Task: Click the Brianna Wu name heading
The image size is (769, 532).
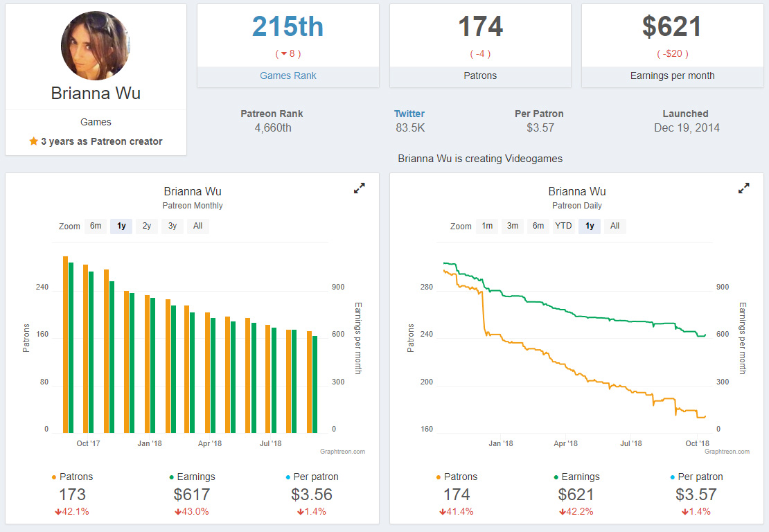Action: (96, 93)
